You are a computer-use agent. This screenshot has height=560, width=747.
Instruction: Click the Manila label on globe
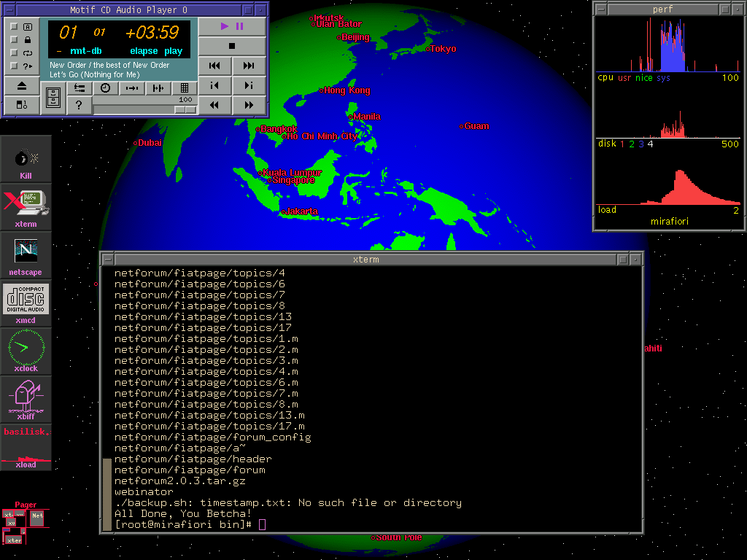pos(367,117)
